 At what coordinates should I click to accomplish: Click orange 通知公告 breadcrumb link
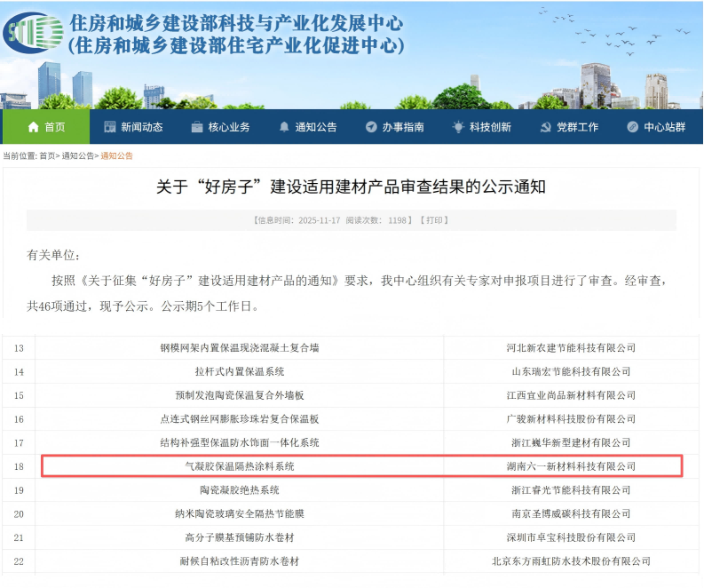116,155
